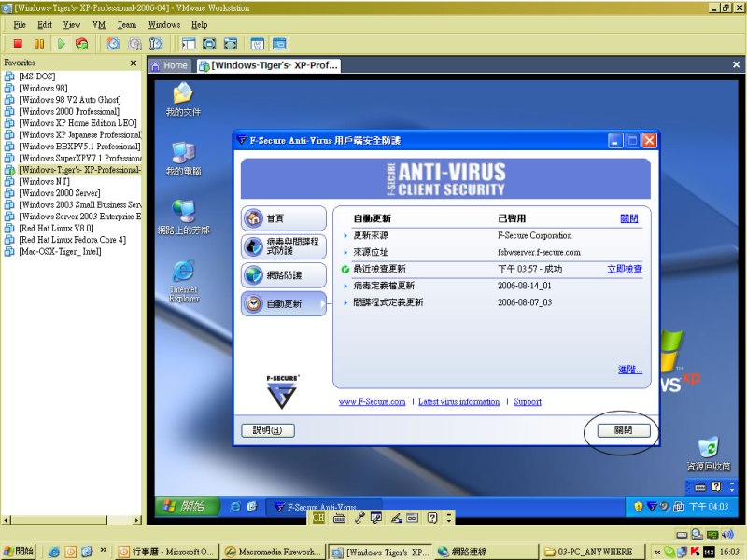Viewport: 747px width, 560px height.
Task: Open the Team menu in menu bar
Action: pyautogui.click(x=126, y=24)
